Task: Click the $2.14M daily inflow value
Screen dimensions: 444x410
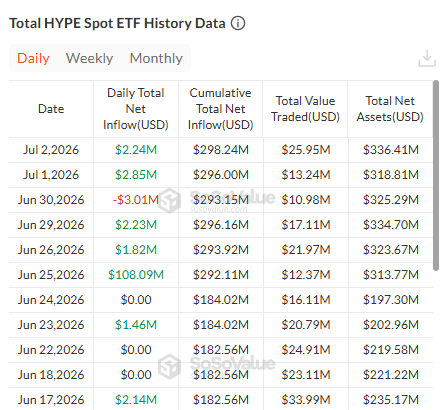Action: (x=136, y=400)
